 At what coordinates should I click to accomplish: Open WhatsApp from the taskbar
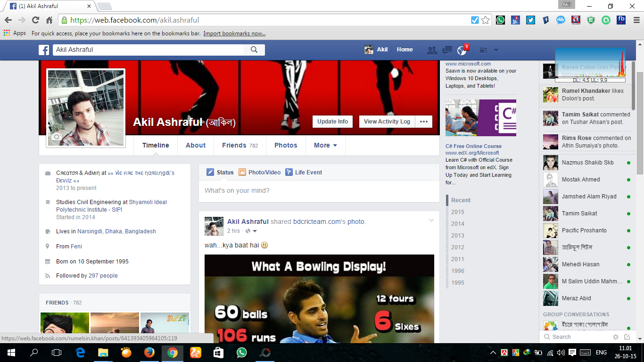pos(242,353)
